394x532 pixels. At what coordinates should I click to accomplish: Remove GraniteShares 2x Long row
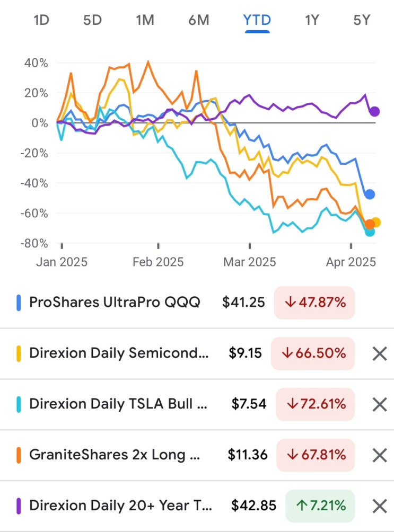[379, 455]
